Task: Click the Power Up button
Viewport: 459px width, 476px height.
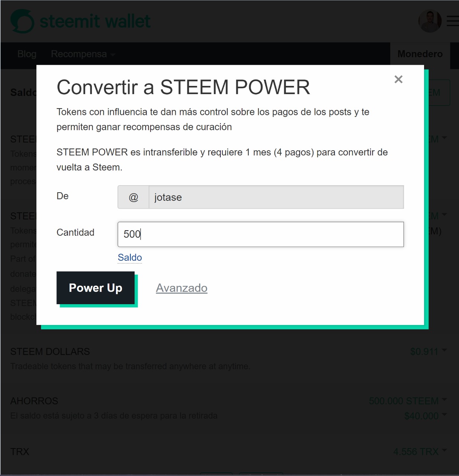Action: (96, 288)
